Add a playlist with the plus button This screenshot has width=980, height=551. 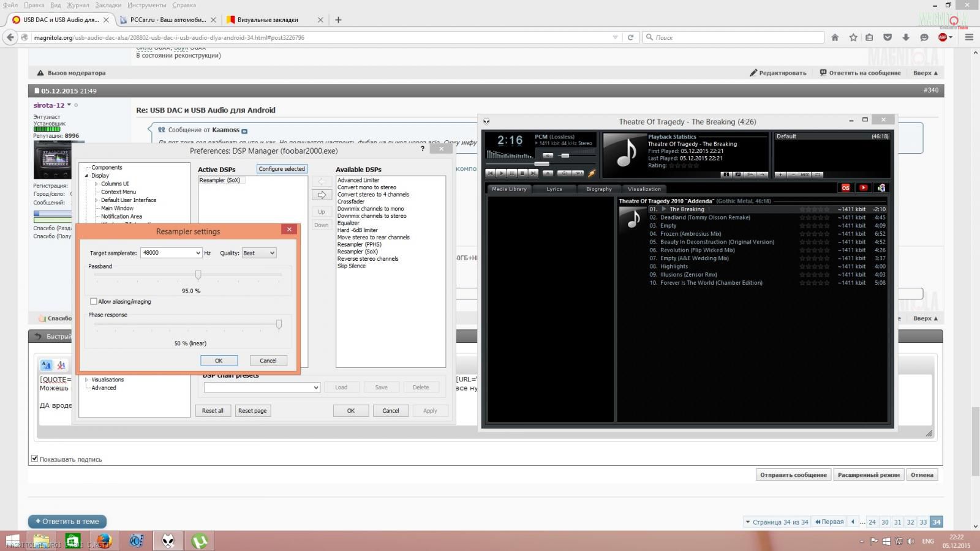point(780,174)
